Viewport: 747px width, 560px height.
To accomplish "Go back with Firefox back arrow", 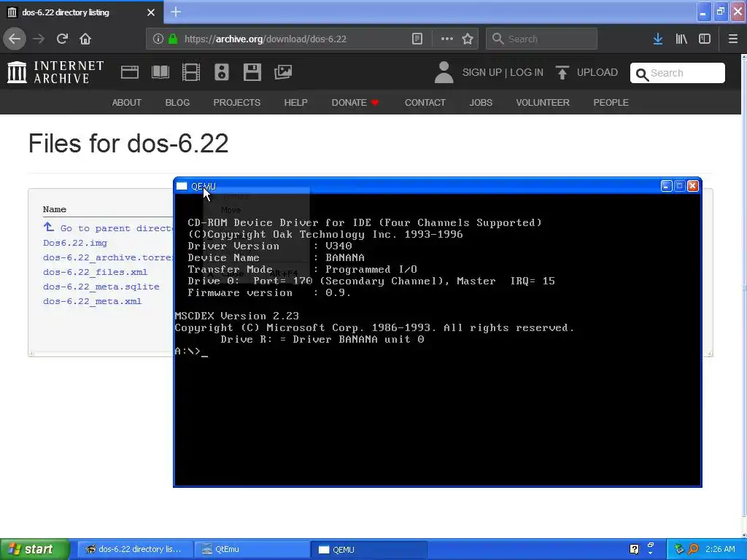I will point(15,39).
